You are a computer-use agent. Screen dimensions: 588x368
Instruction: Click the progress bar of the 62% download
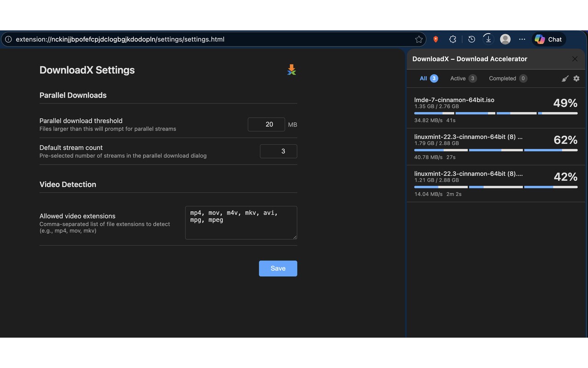[x=496, y=150]
